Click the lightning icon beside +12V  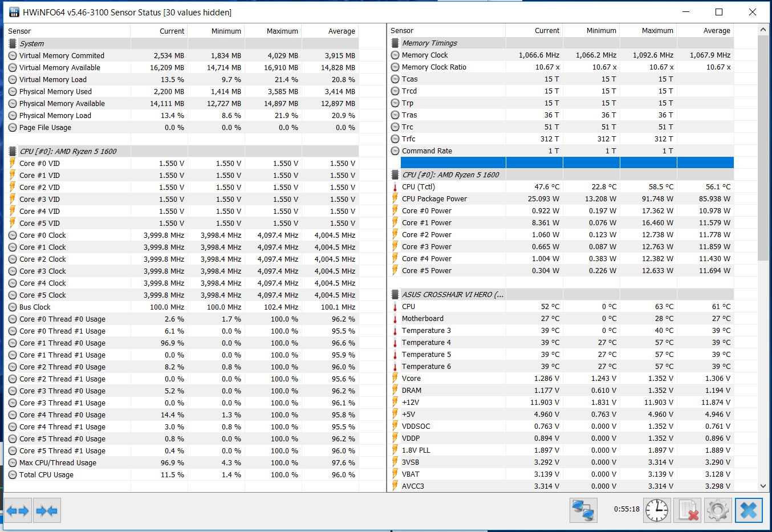pos(395,402)
